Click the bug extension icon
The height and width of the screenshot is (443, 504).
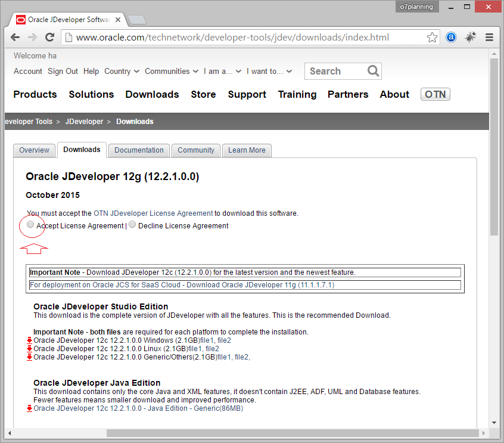(470, 38)
